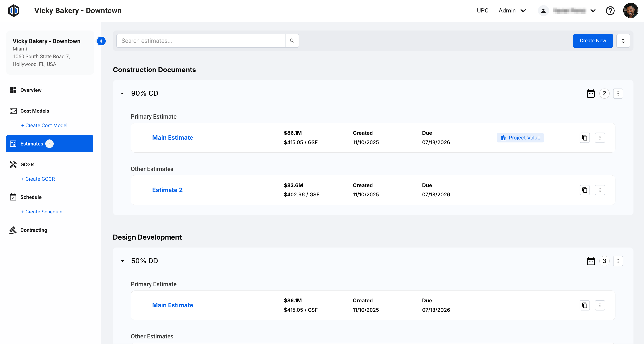
Task: Click copy icon for Estimate 2
Action: [585, 190]
